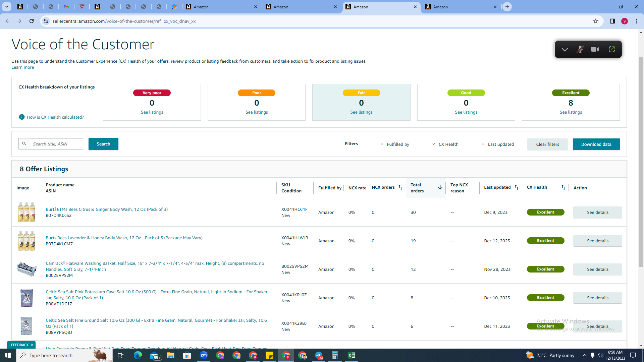
Task: Show hidden system tray icons
Action: click(584, 355)
